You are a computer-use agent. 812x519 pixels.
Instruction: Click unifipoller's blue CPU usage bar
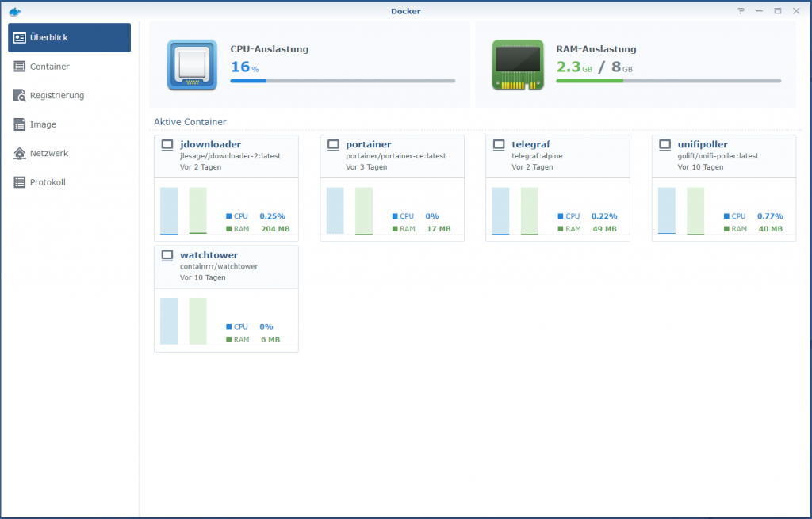pyautogui.click(x=666, y=211)
